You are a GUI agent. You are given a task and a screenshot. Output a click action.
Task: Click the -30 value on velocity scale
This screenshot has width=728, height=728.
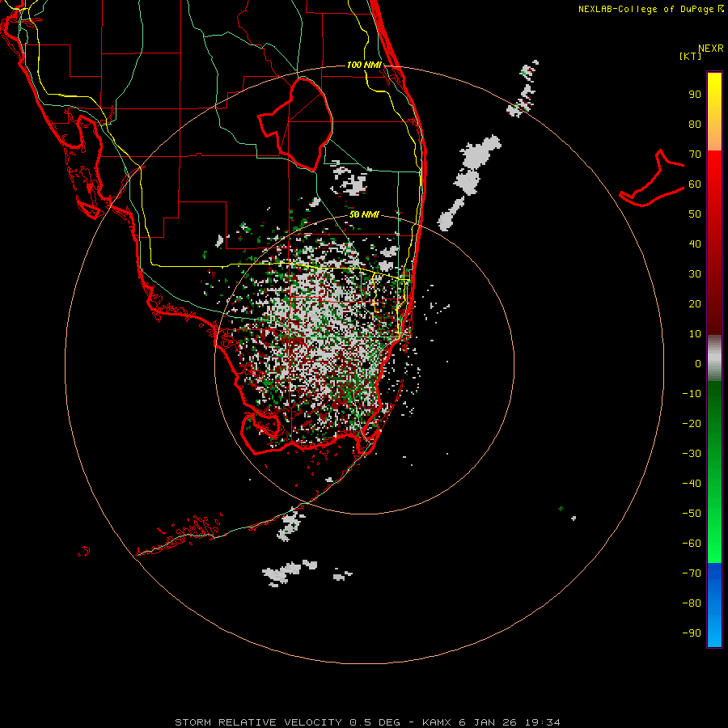[x=692, y=454]
